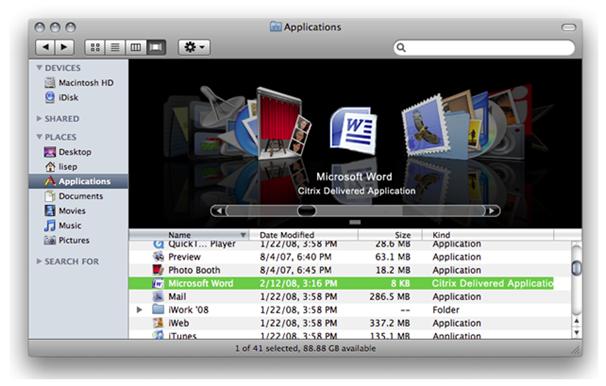
Task: Select the iWeb app icon
Action: 158,323
